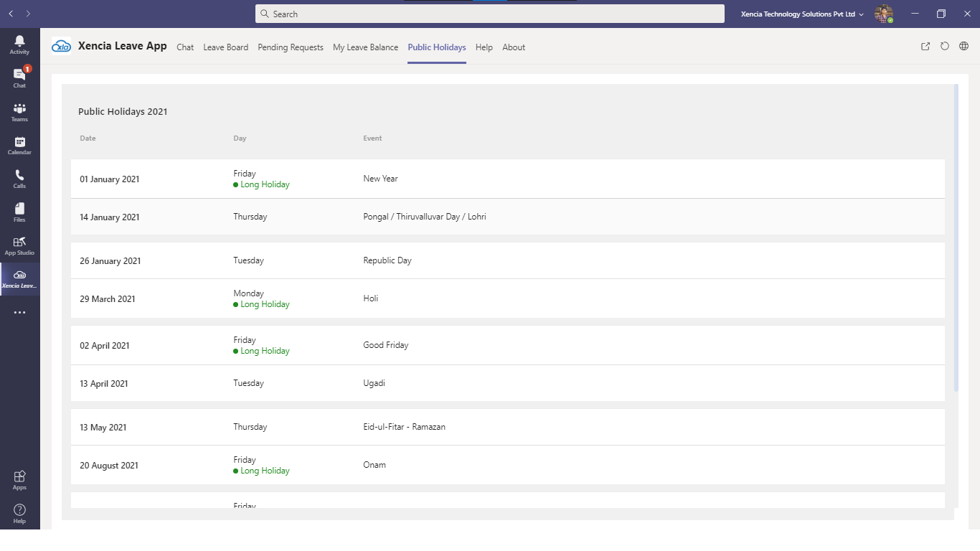Open the app website via globe icon

point(964,46)
